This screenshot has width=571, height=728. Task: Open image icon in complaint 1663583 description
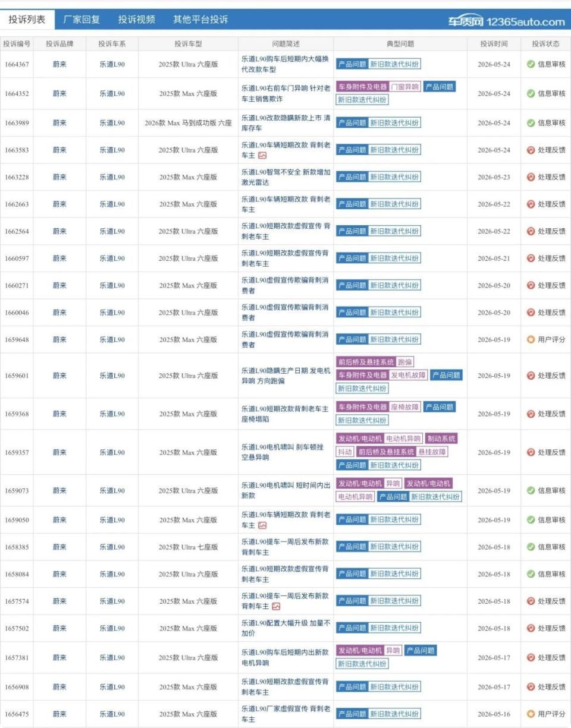click(x=262, y=156)
